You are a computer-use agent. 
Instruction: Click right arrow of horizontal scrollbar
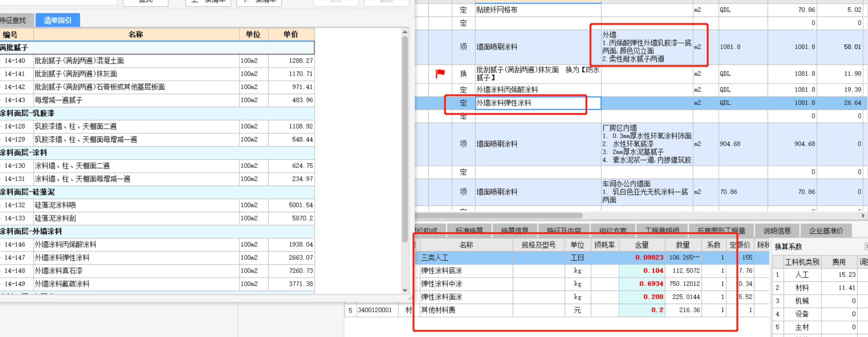pos(863,216)
